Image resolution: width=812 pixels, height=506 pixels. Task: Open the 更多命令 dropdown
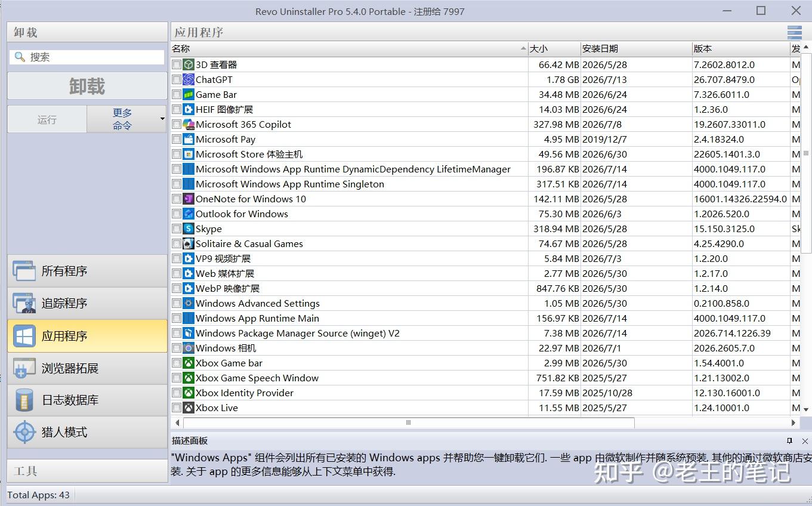tap(126, 119)
